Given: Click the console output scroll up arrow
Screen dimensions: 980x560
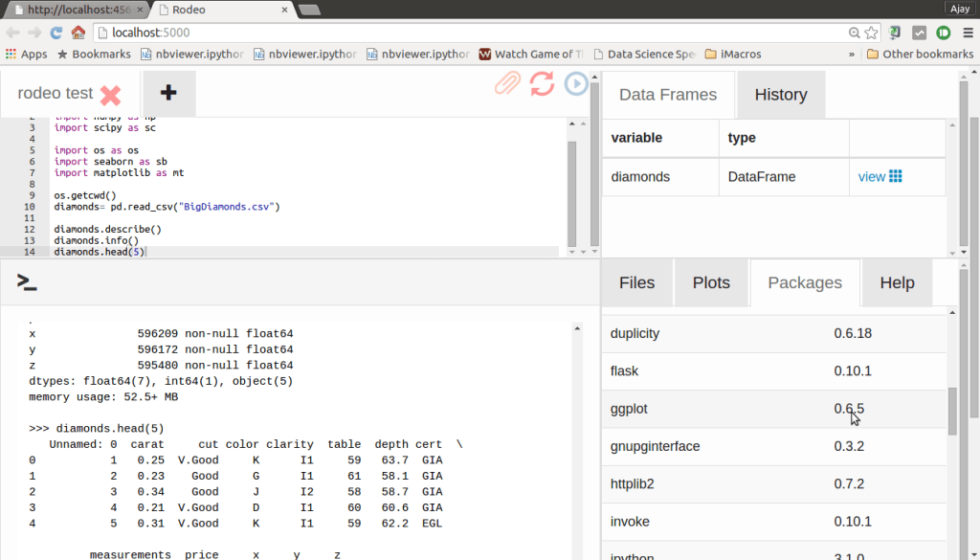Looking at the screenshot, I should click(577, 328).
